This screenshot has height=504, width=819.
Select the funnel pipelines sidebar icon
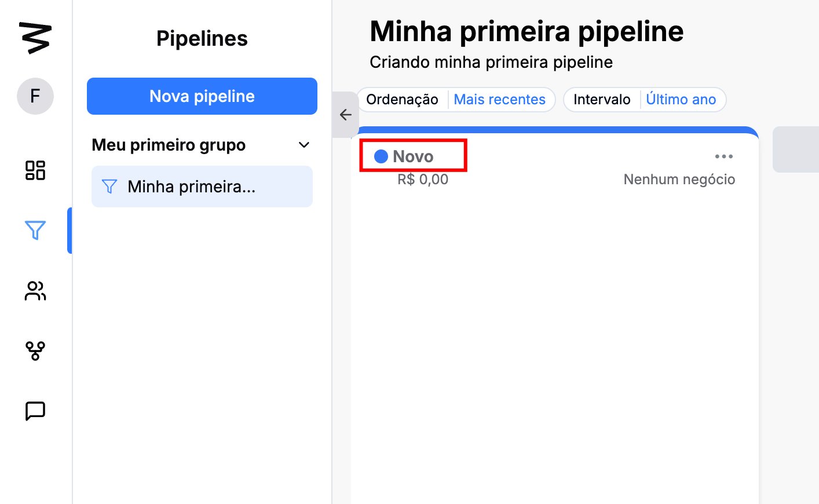(x=35, y=231)
